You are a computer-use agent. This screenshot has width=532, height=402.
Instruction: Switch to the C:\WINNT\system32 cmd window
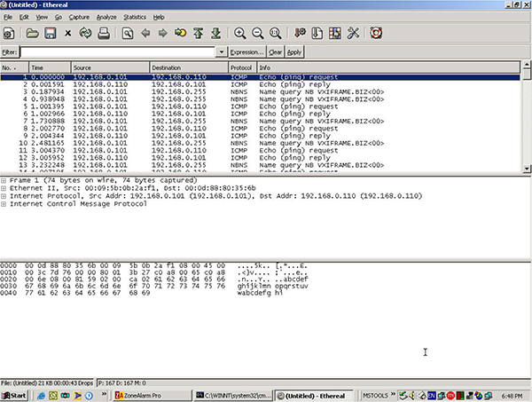point(234,396)
